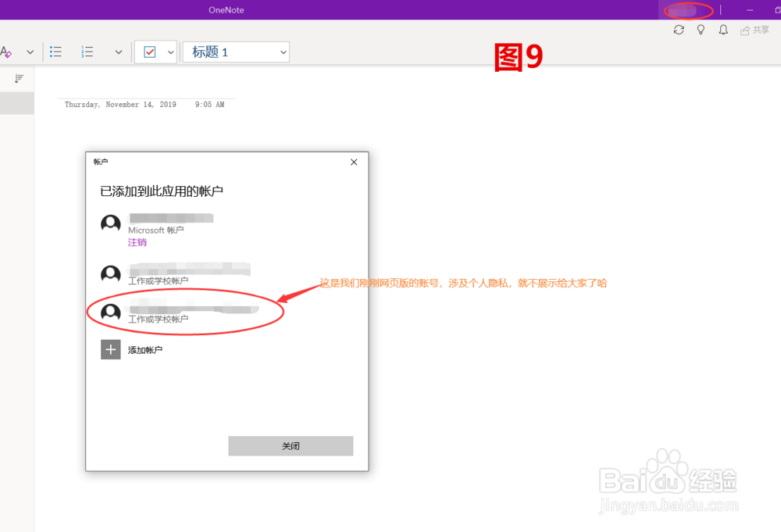Image resolution: width=781 pixels, height=532 pixels.
Task: Click the paragraph handle icon in left margin
Action: [x=20, y=78]
